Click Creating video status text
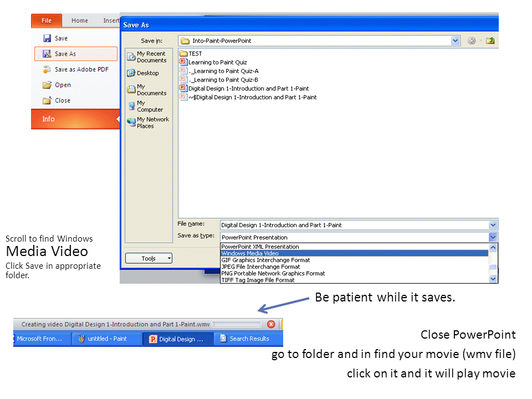532x399 pixels. pos(115,324)
